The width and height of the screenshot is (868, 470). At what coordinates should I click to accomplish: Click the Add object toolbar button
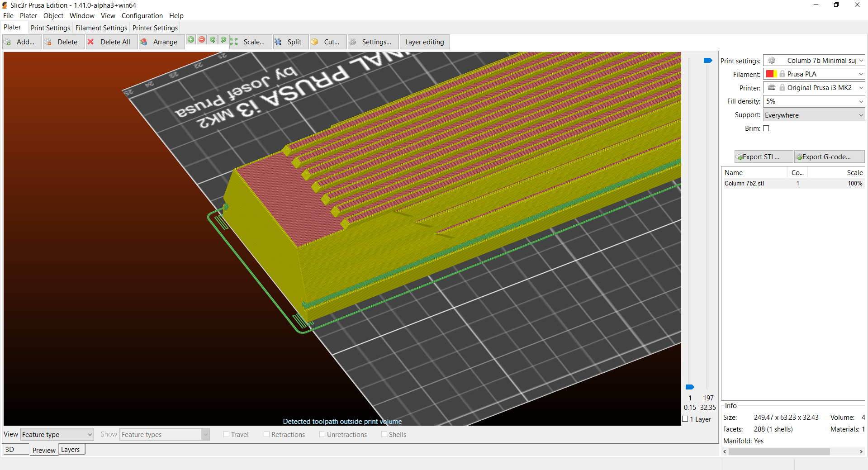coord(21,42)
